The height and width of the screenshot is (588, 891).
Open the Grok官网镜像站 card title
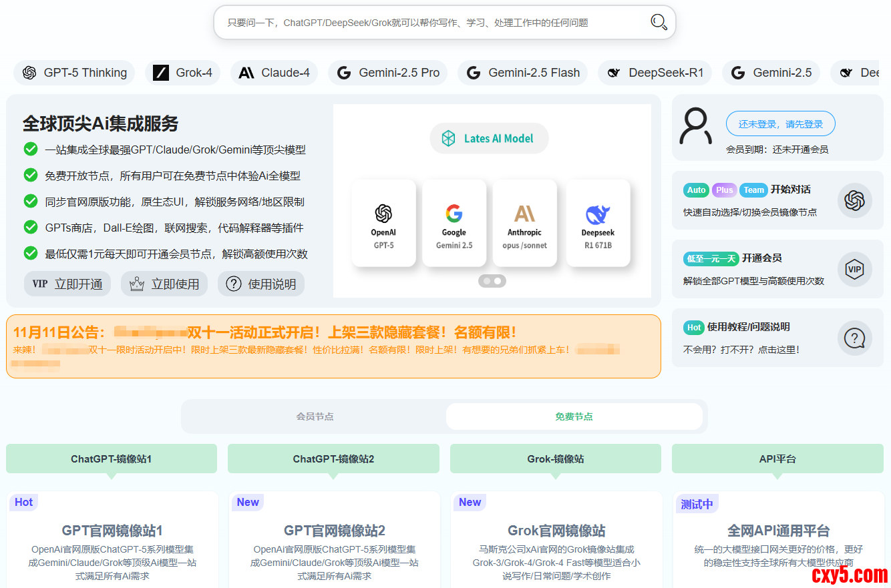[556, 531]
